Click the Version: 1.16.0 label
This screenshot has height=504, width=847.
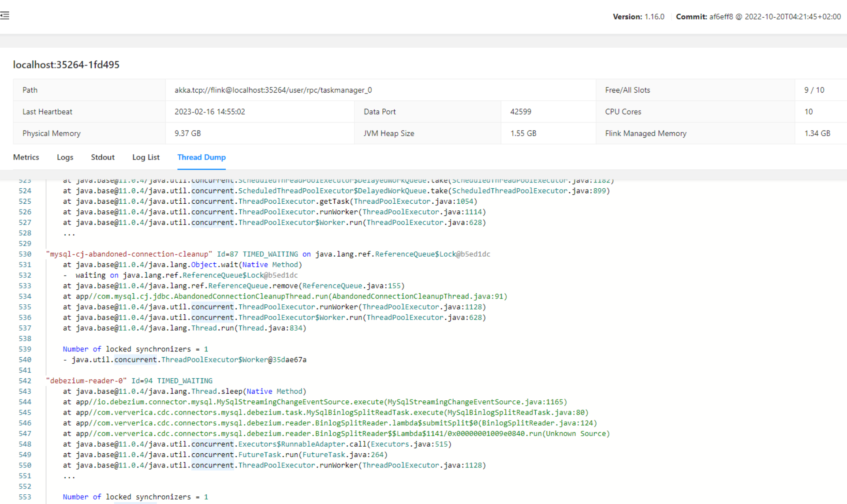coord(638,17)
